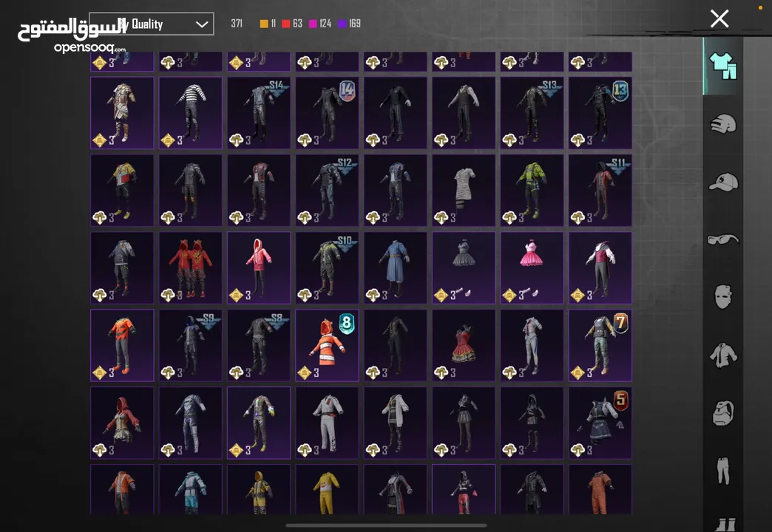Select the red dress with yellow trim
Screen dimensions: 772x532
464,346
